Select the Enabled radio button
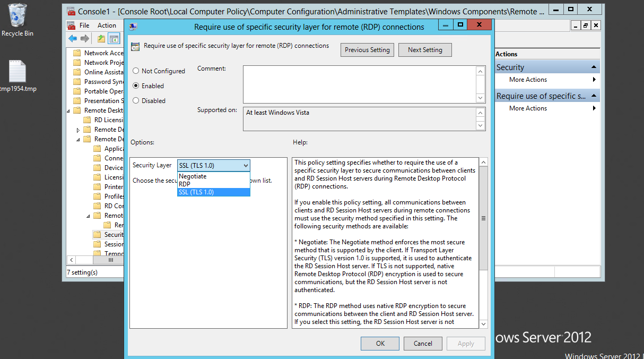Image resolution: width=644 pixels, height=359 pixels. (136, 86)
